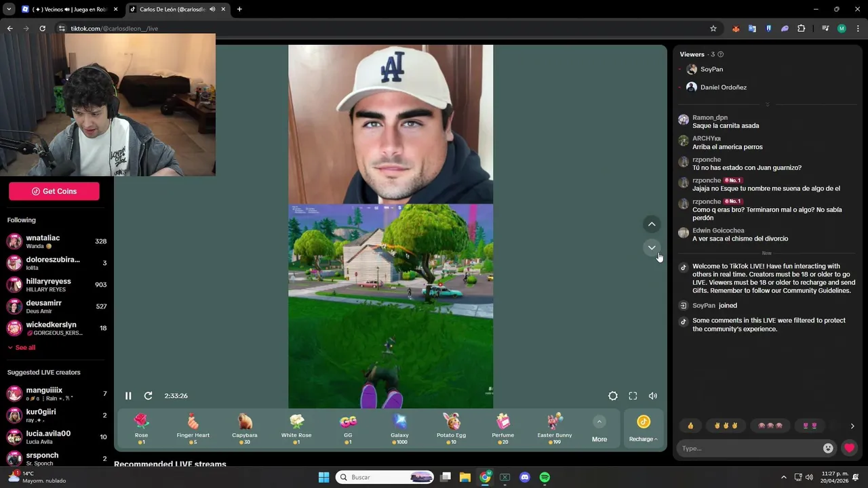Send the GG gift
This screenshot has width=868, height=488.
pyautogui.click(x=348, y=429)
